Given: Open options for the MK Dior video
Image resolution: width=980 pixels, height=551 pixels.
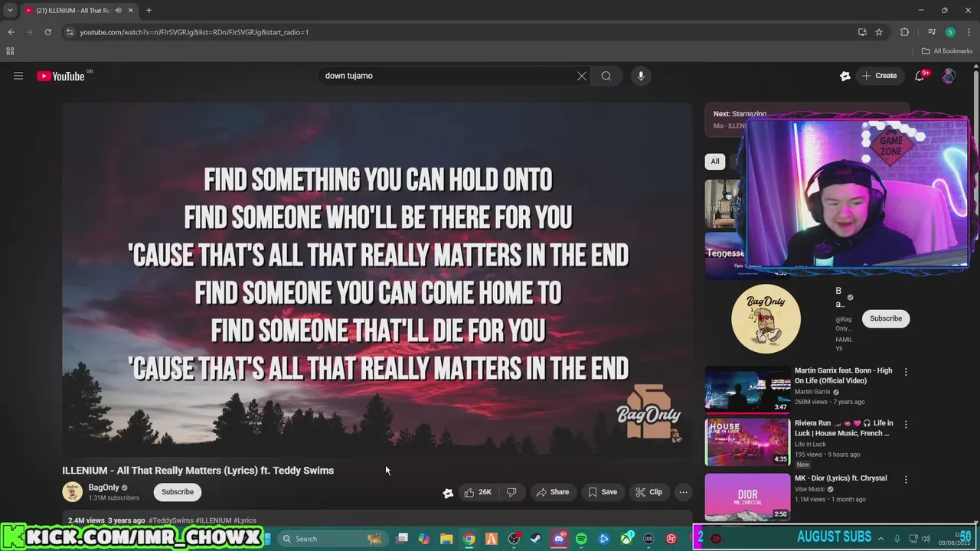Looking at the screenshot, I should (x=906, y=480).
